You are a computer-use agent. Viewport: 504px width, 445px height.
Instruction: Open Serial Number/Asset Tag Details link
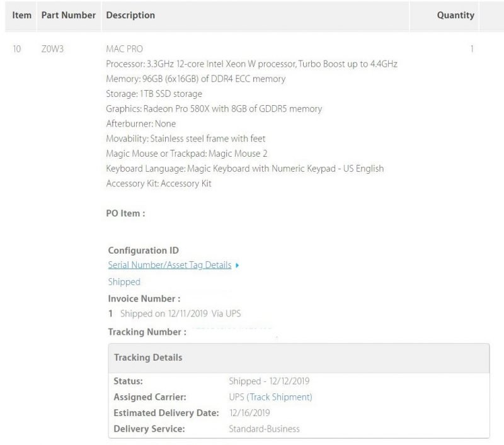169,265
